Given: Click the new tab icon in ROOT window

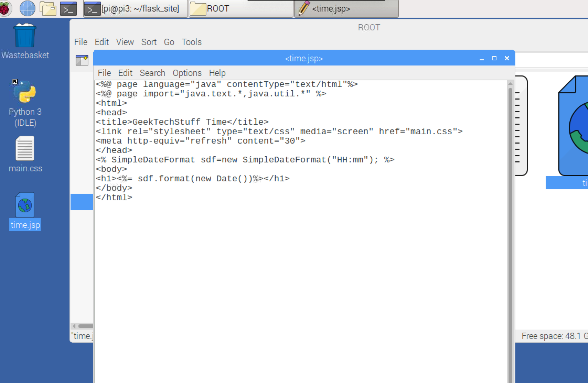Looking at the screenshot, I should [x=82, y=60].
